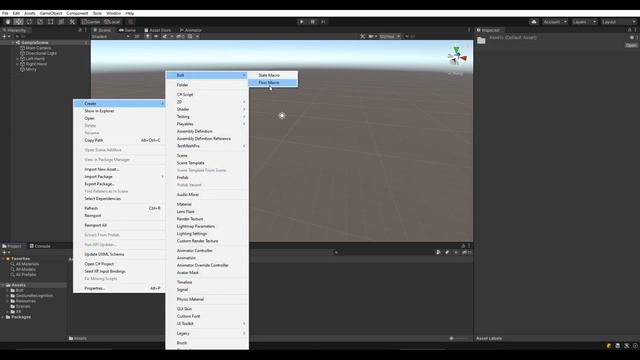
Task: Switch to the Console tab
Action: pyautogui.click(x=40, y=246)
